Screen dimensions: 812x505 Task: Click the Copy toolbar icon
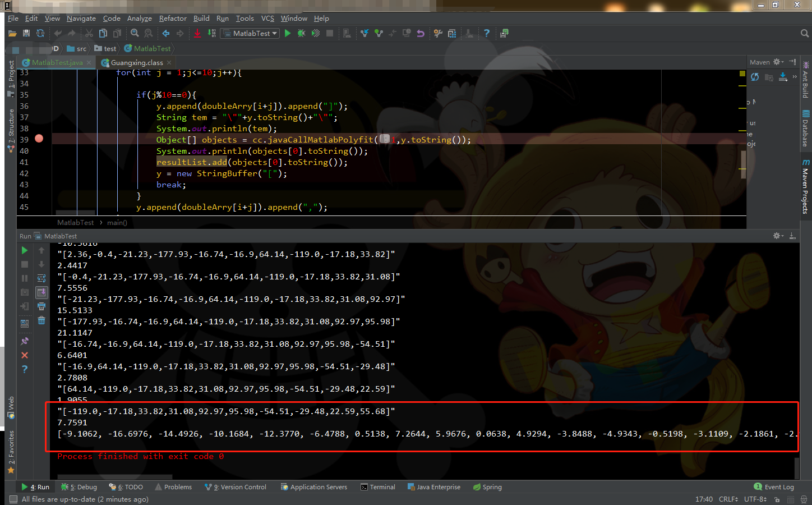tap(103, 34)
